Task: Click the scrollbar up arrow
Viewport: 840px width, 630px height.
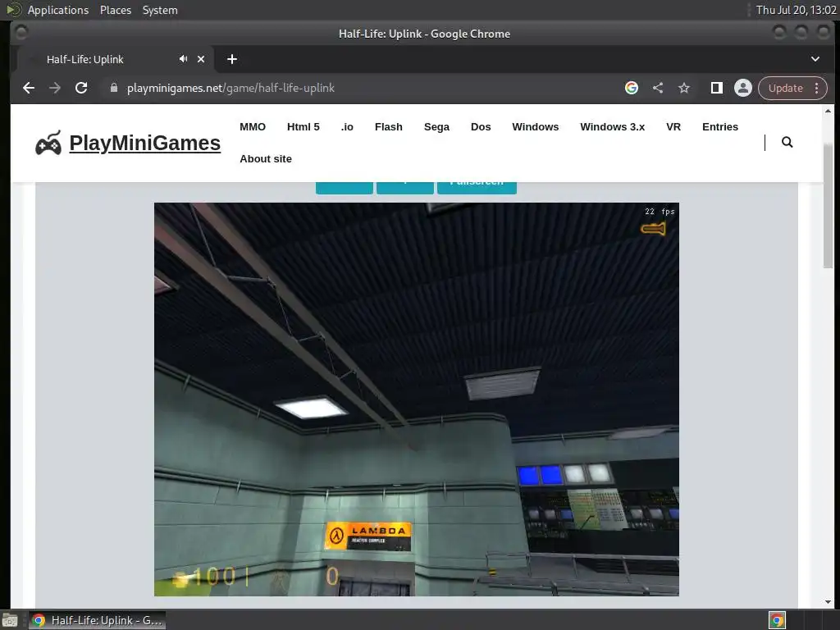Action: tap(829, 111)
